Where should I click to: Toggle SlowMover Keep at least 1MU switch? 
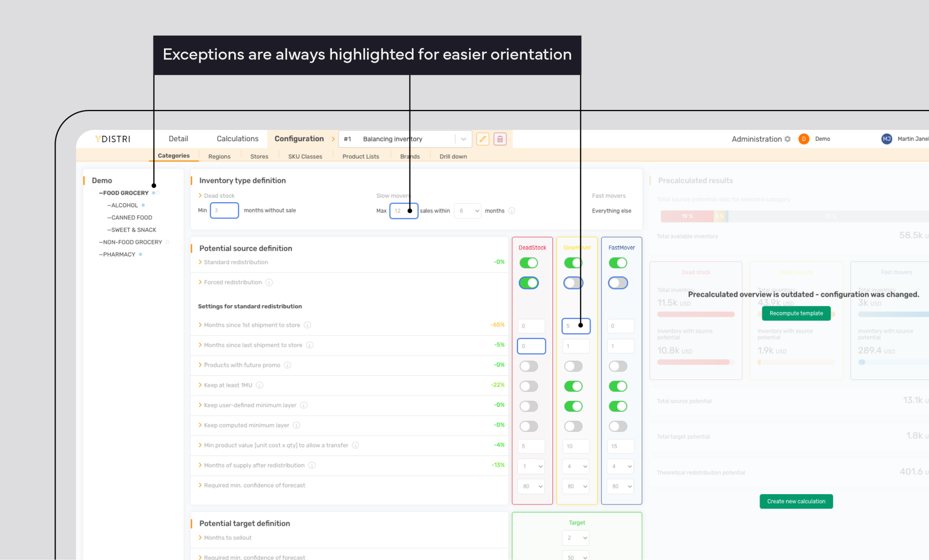pyautogui.click(x=573, y=386)
